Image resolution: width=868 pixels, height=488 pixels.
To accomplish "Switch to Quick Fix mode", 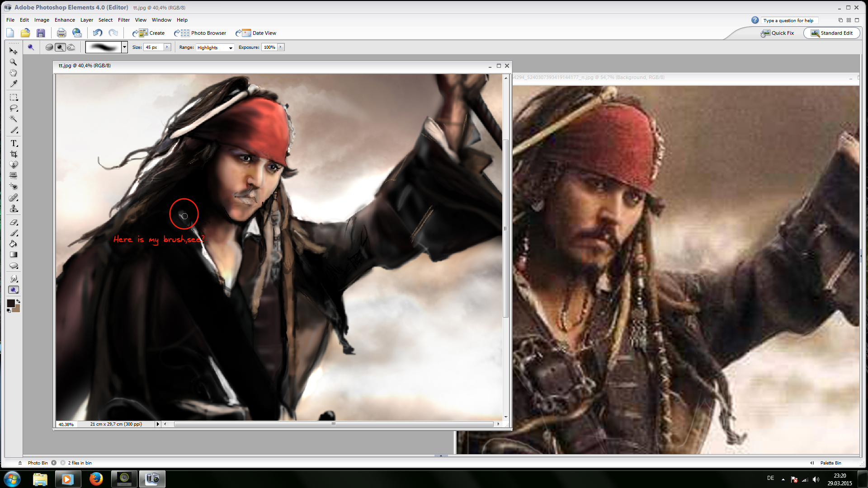I will pyautogui.click(x=777, y=33).
